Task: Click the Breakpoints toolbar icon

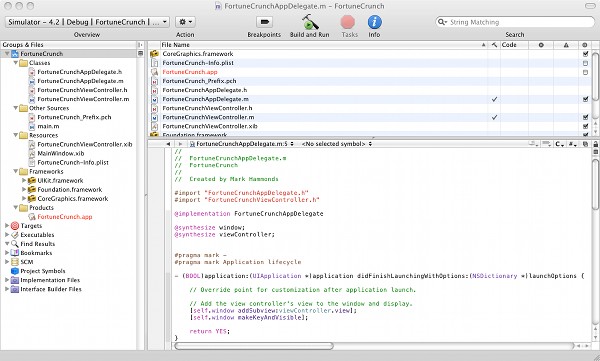Action: pos(264,22)
